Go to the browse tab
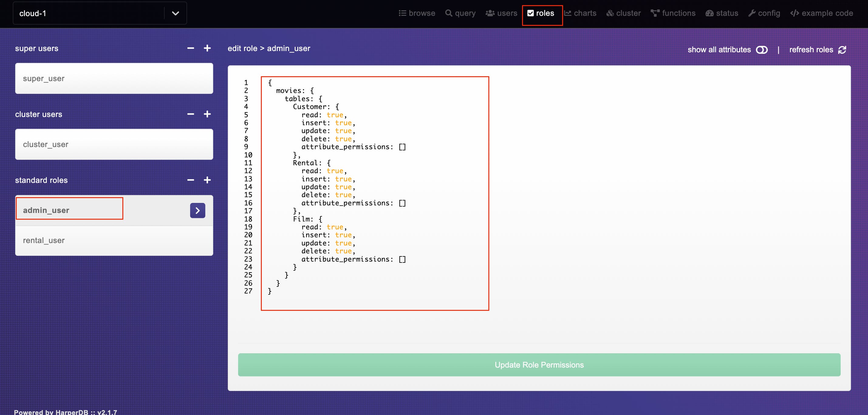 (x=417, y=13)
